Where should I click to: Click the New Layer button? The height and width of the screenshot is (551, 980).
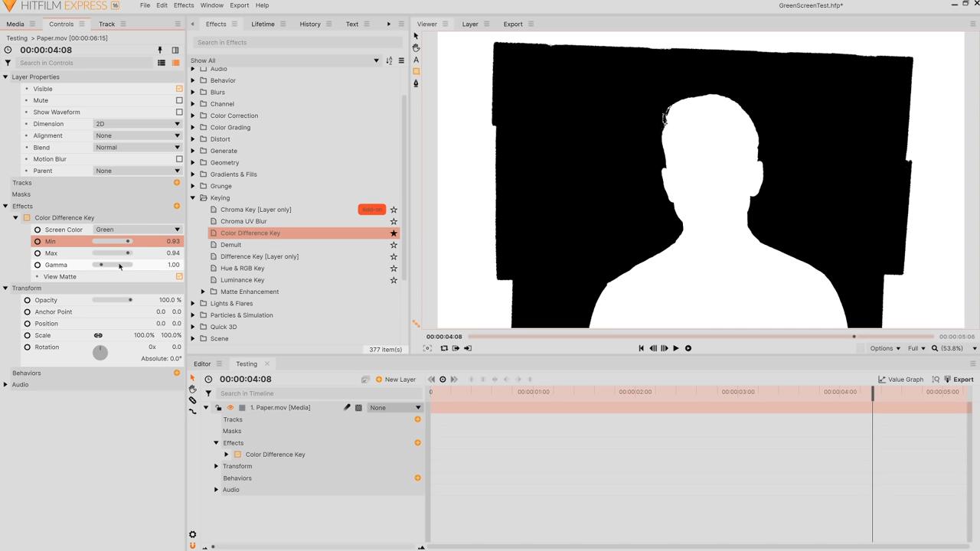pyautogui.click(x=396, y=380)
